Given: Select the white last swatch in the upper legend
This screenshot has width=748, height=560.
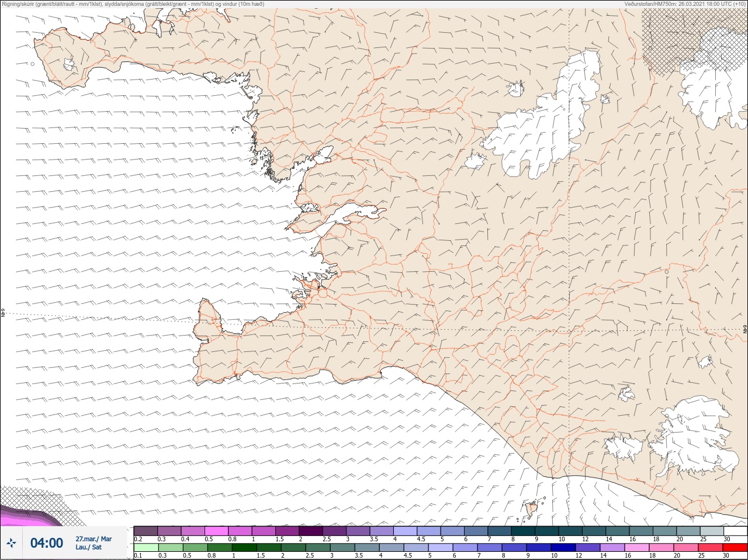Looking at the screenshot, I should pyautogui.click(x=735, y=531).
